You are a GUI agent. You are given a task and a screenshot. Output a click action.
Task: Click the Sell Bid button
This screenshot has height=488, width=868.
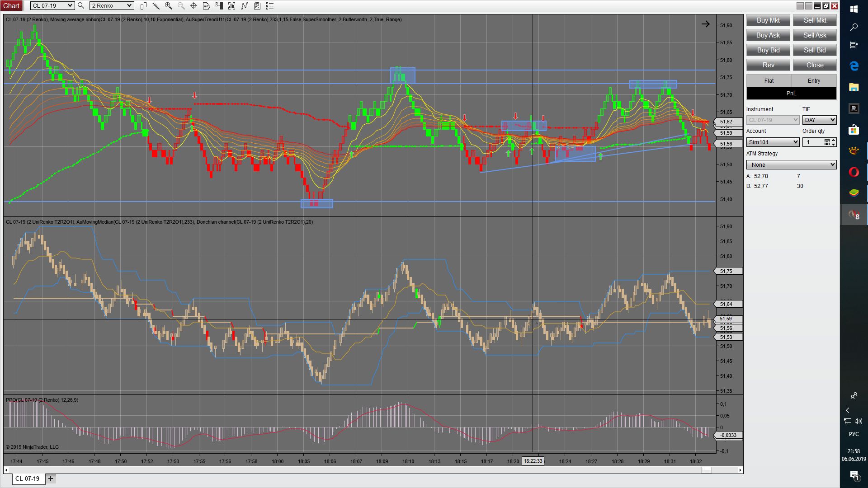coord(815,50)
